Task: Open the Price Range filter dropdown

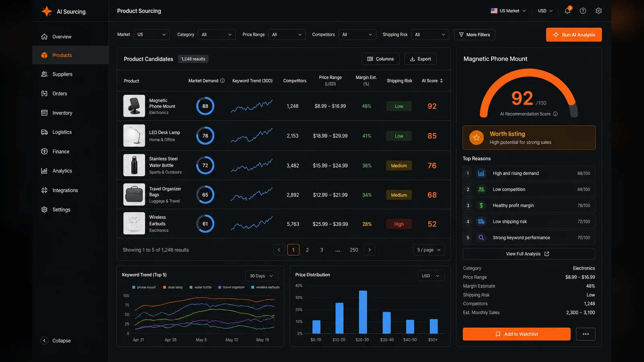Action: pyautogui.click(x=287, y=35)
